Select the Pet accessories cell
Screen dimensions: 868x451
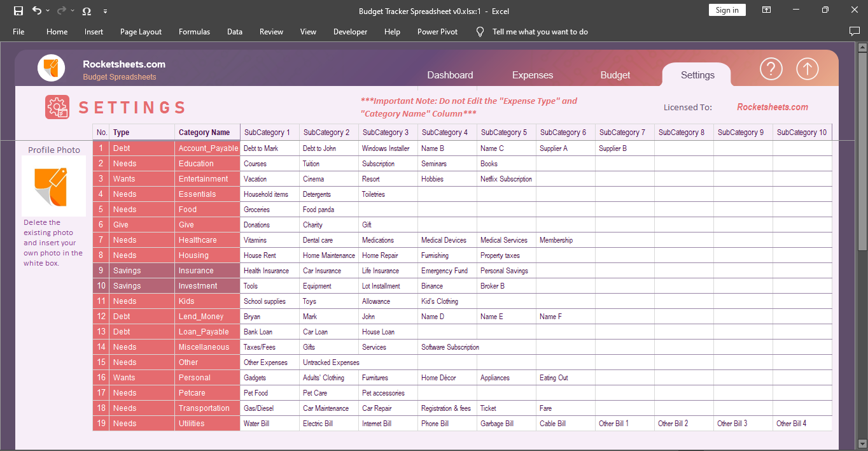tap(388, 393)
